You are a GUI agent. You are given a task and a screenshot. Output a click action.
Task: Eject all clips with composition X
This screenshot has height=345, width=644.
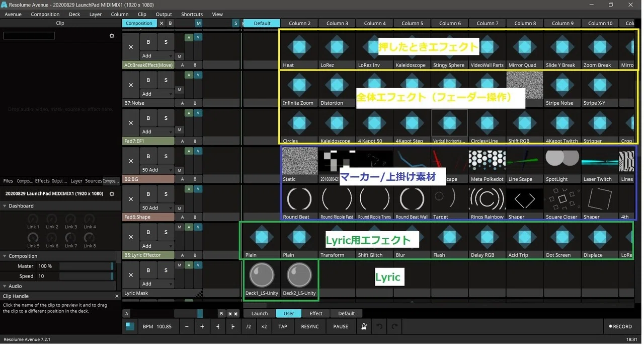(162, 23)
